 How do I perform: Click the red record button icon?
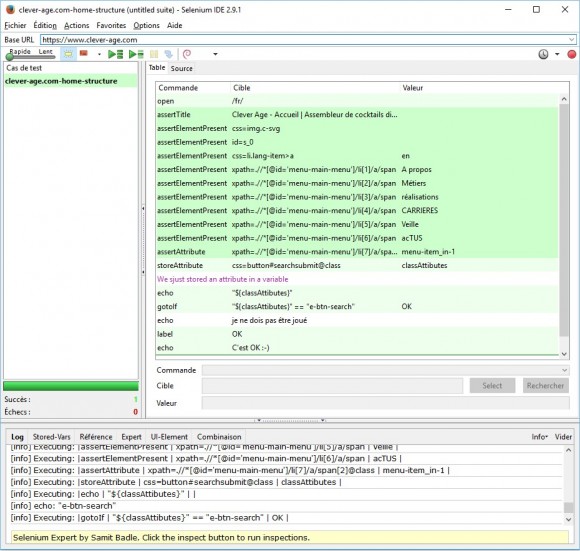[x=571, y=54]
